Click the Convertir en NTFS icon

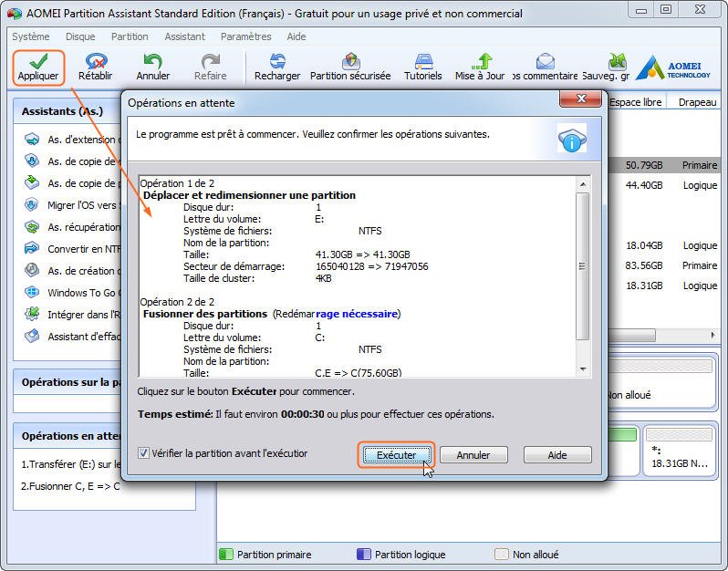click(x=32, y=248)
